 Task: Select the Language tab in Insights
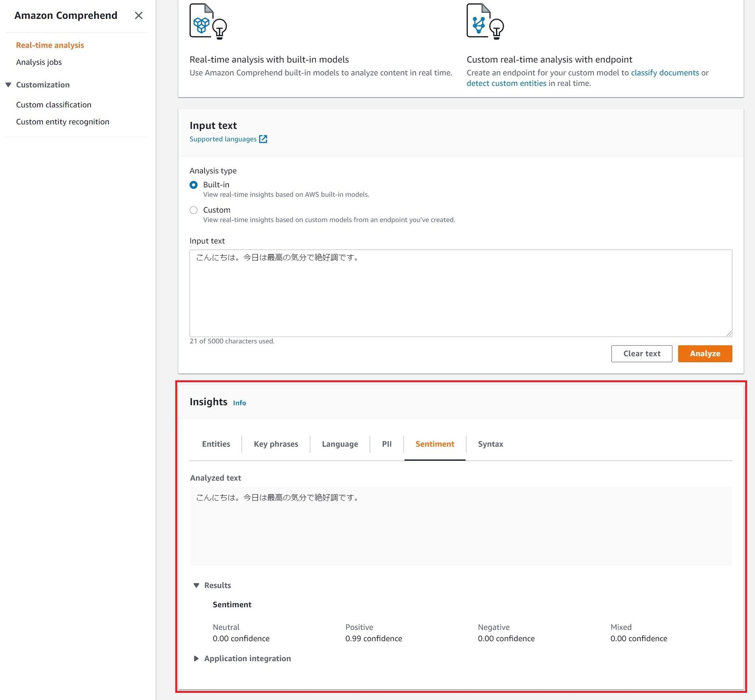(339, 444)
